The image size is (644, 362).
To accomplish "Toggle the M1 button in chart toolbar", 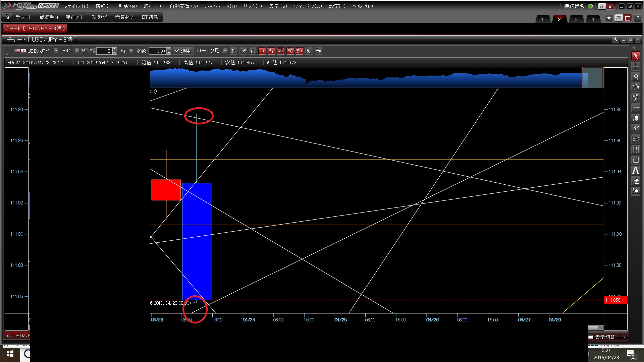I will tap(84, 51).
